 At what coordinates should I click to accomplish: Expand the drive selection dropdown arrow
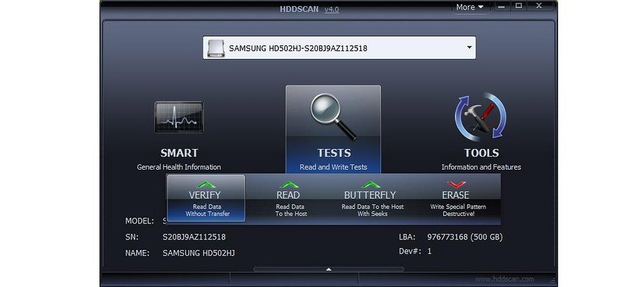coord(469,47)
